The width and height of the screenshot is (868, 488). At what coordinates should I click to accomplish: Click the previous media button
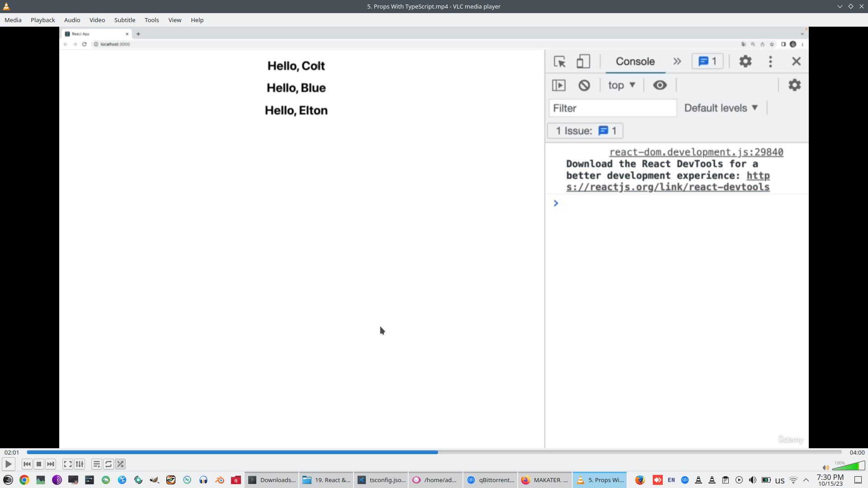click(27, 464)
